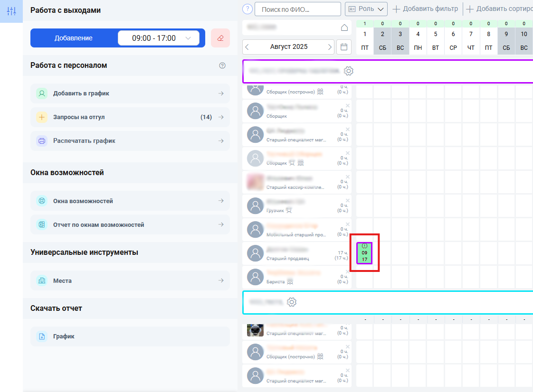
Task: Click the building icon for Места
Action: (x=42, y=280)
